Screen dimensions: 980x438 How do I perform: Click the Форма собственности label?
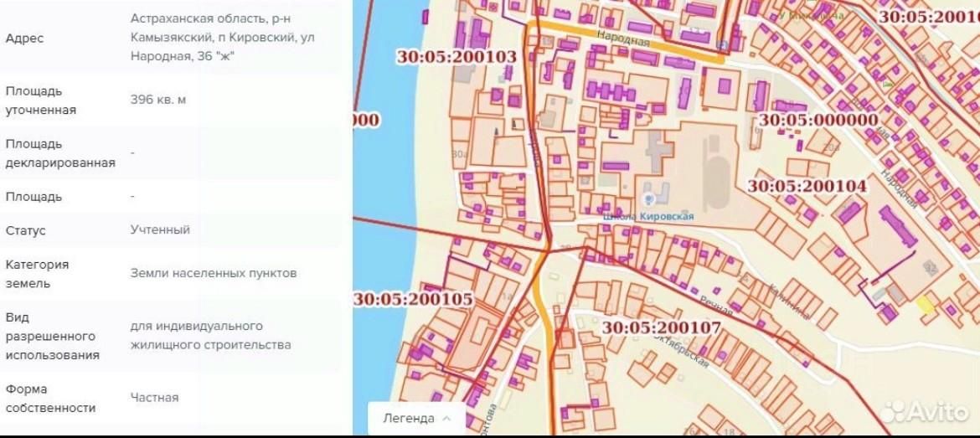[x=50, y=399]
